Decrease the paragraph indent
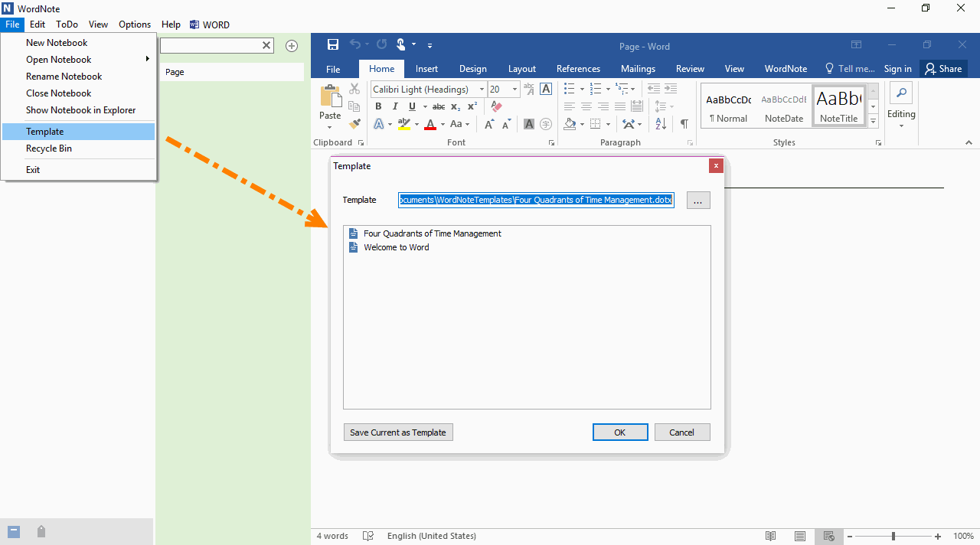The image size is (980, 545). click(654, 90)
